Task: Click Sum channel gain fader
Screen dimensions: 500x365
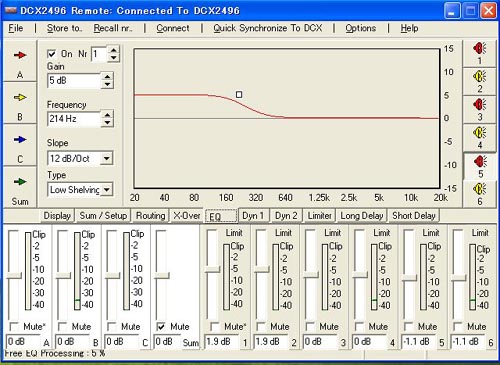Action: click(162, 275)
